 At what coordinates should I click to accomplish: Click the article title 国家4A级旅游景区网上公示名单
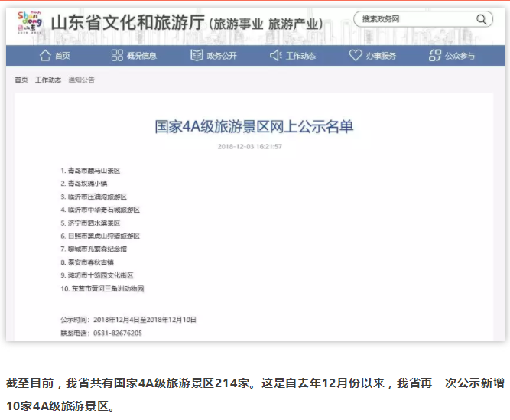(x=254, y=127)
